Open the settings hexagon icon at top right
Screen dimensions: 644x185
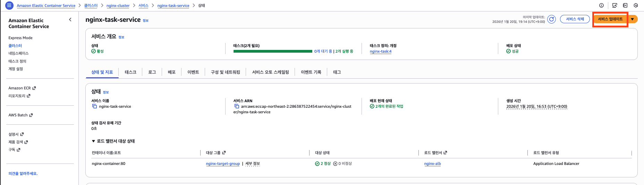(x=636, y=6)
